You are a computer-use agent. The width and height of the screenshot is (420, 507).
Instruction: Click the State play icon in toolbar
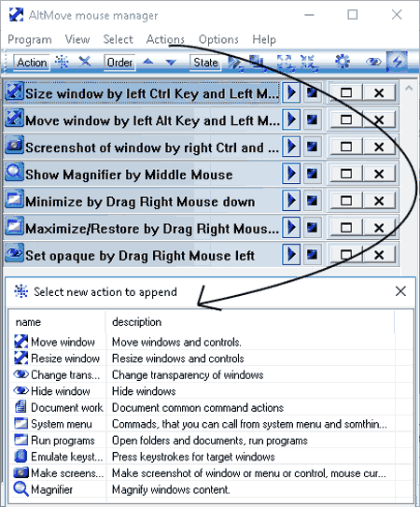point(235,62)
